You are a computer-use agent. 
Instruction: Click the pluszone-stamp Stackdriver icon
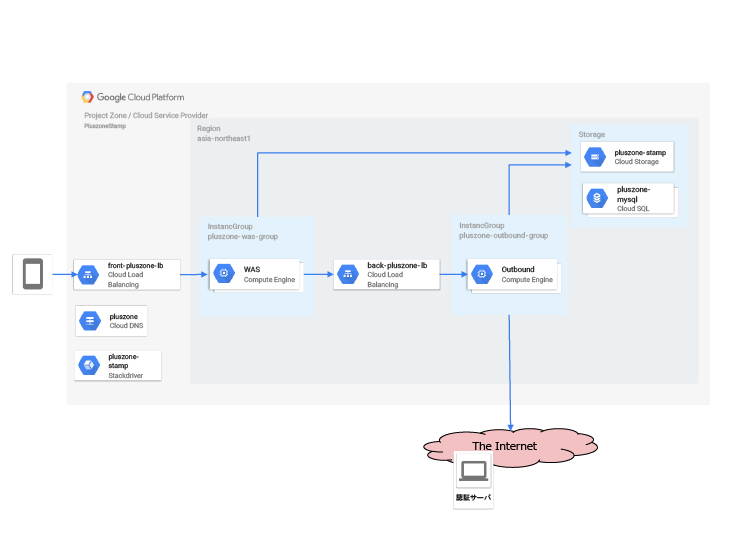90,366
